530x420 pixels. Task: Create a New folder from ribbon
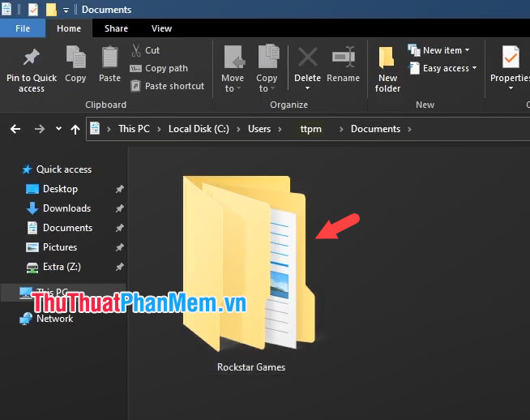387,69
